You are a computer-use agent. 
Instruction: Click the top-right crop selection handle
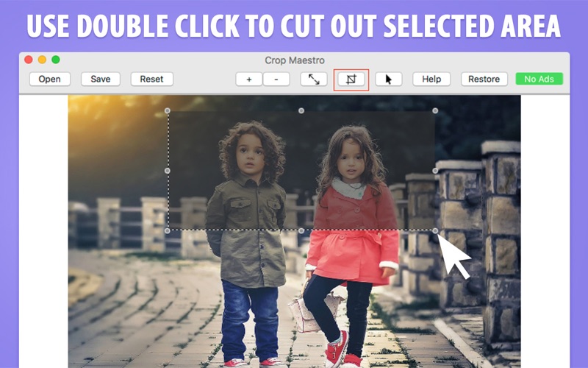435,111
